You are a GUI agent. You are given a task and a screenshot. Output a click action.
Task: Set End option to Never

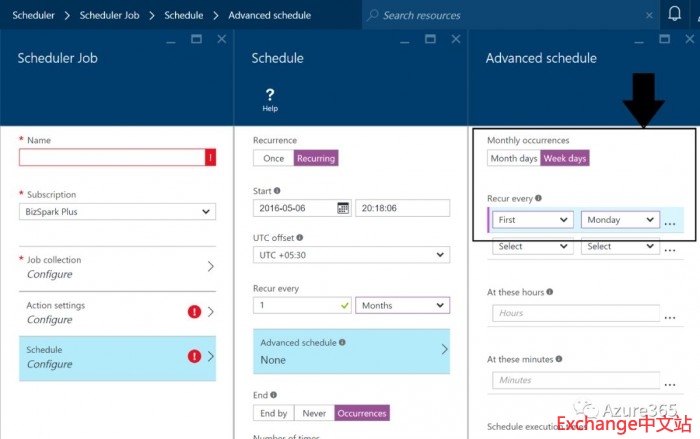click(x=314, y=413)
